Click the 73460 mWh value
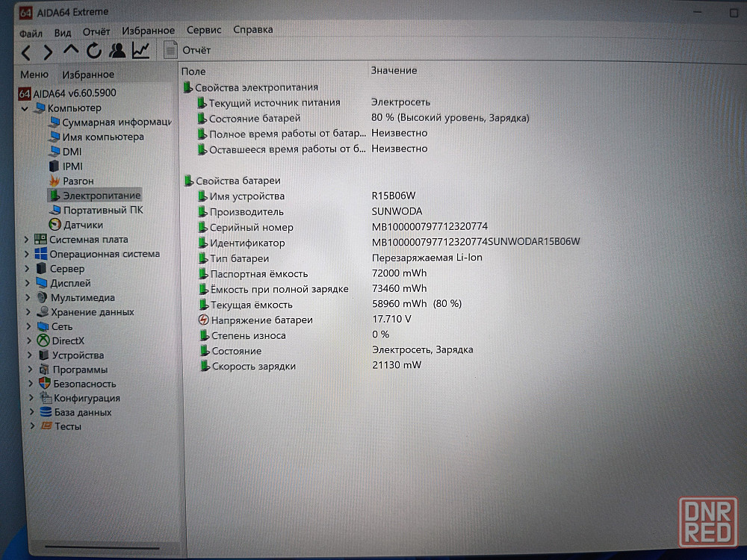The image size is (747, 560). 399,288
